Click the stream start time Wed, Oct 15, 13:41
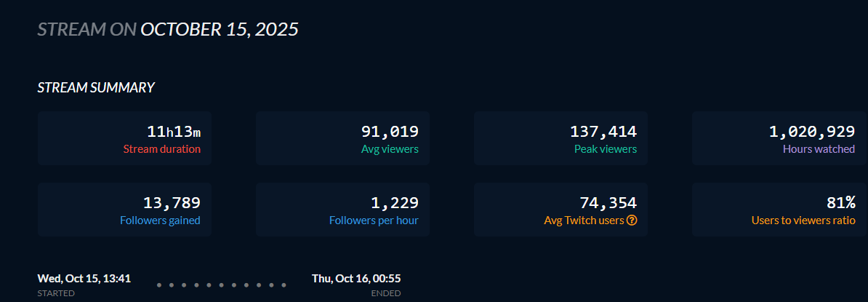The image size is (868, 302). click(x=84, y=278)
